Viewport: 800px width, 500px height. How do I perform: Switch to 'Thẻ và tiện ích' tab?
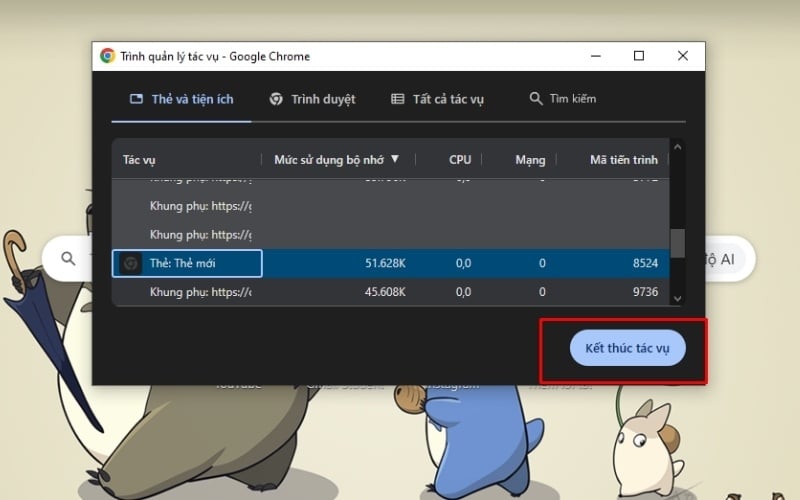[x=182, y=99]
